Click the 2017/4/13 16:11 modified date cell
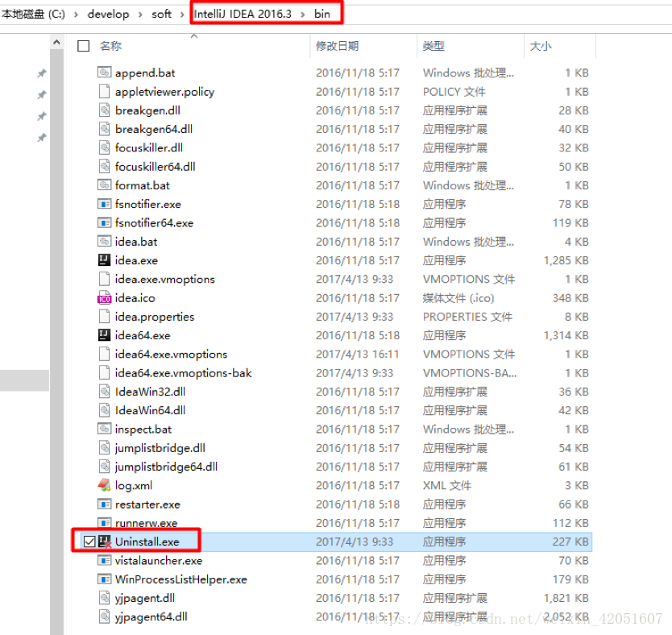The image size is (672, 635). (x=357, y=354)
